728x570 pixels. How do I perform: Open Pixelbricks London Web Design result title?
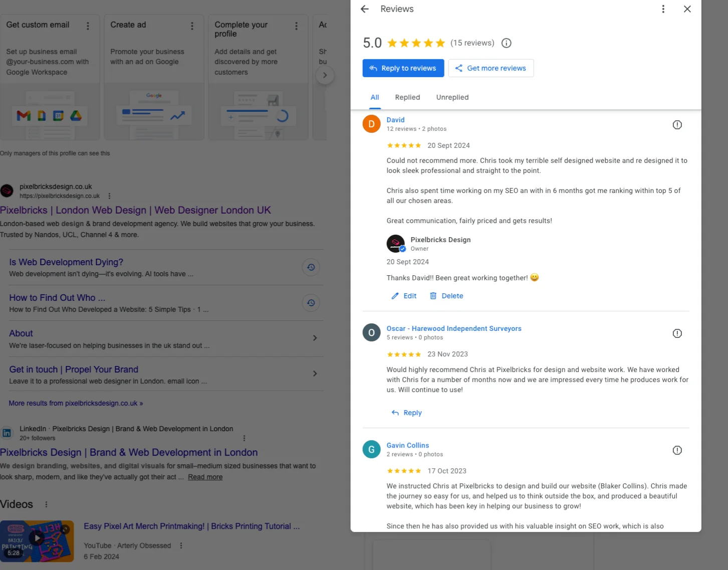135,210
